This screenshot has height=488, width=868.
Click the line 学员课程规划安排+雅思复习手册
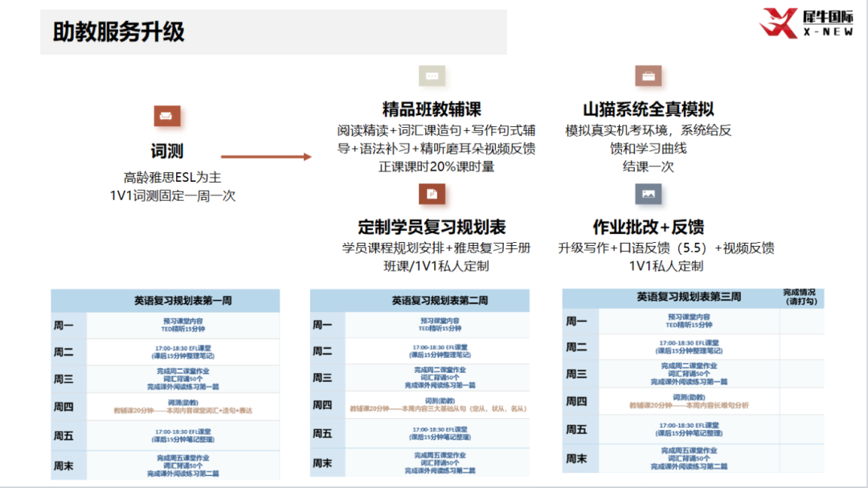[x=436, y=248]
